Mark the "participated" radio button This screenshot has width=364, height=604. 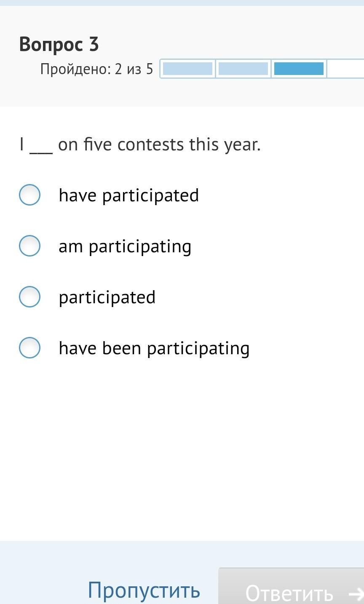click(29, 297)
